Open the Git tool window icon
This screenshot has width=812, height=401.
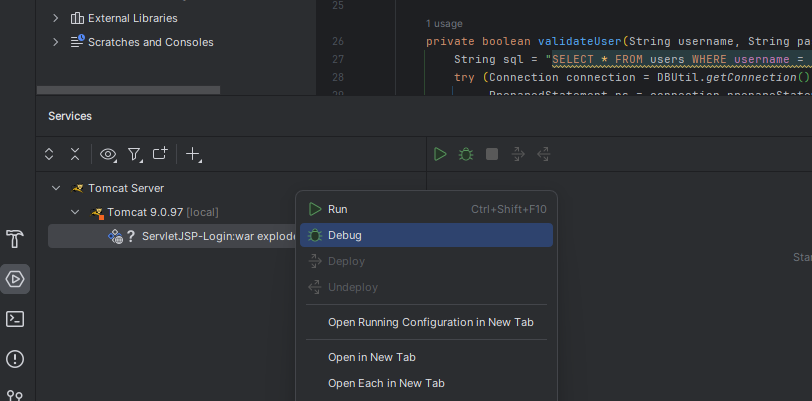coord(15,395)
